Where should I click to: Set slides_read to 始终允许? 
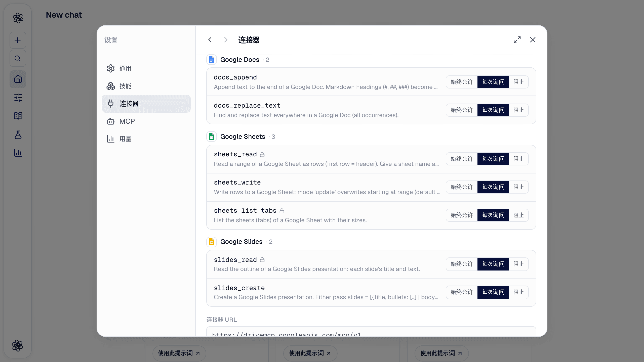pos(462,264)
